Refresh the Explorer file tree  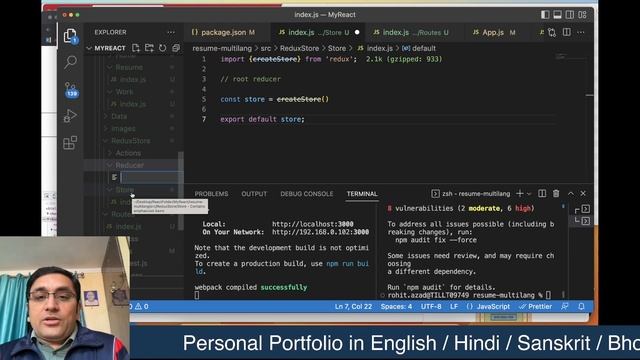click(x=162, y=48)
